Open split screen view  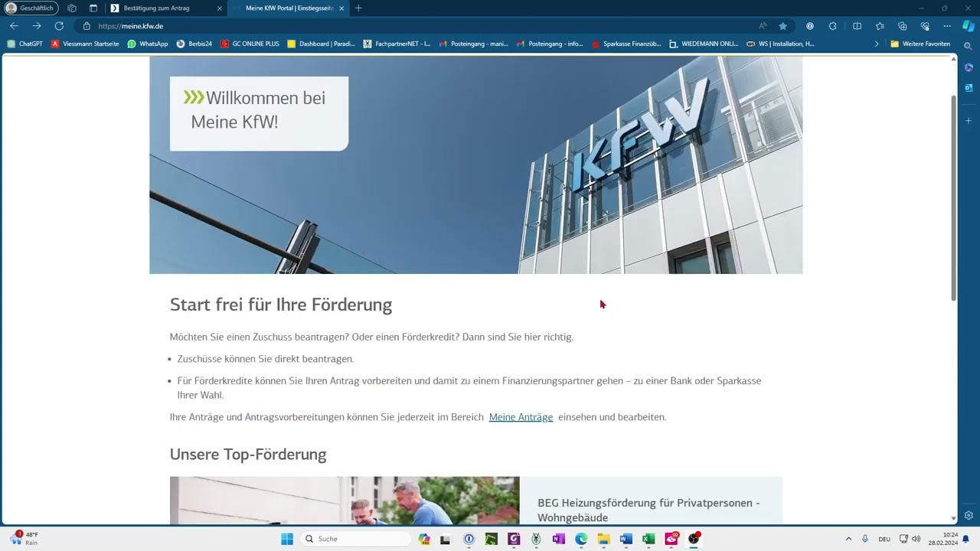[857, 26]
